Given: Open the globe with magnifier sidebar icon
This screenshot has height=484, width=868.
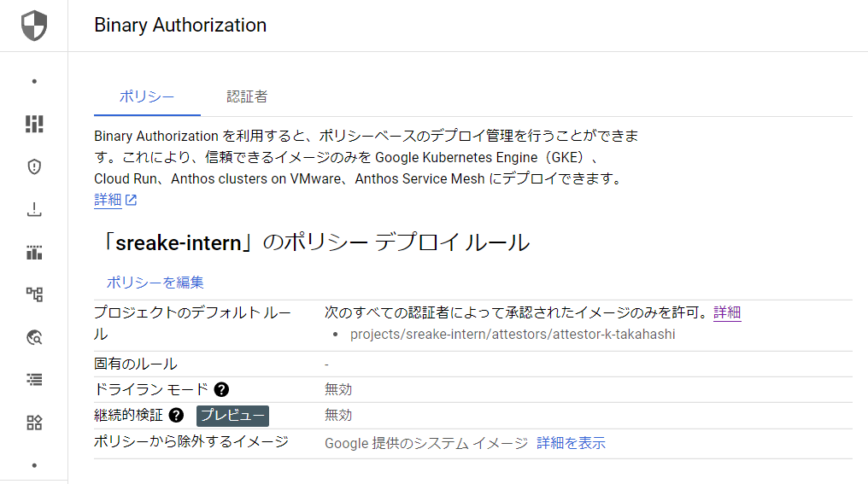Looking at the screenshot, I should coord(34,337).
